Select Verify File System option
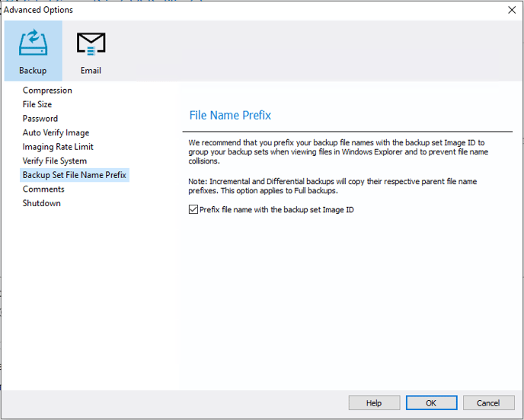This screenshot has height=420, width=524. coord(55,161)
